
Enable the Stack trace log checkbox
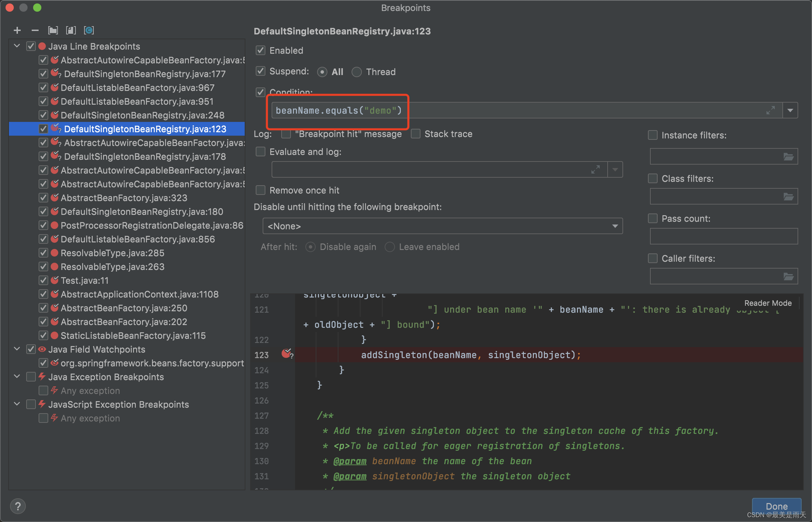[x=416, y=134]
